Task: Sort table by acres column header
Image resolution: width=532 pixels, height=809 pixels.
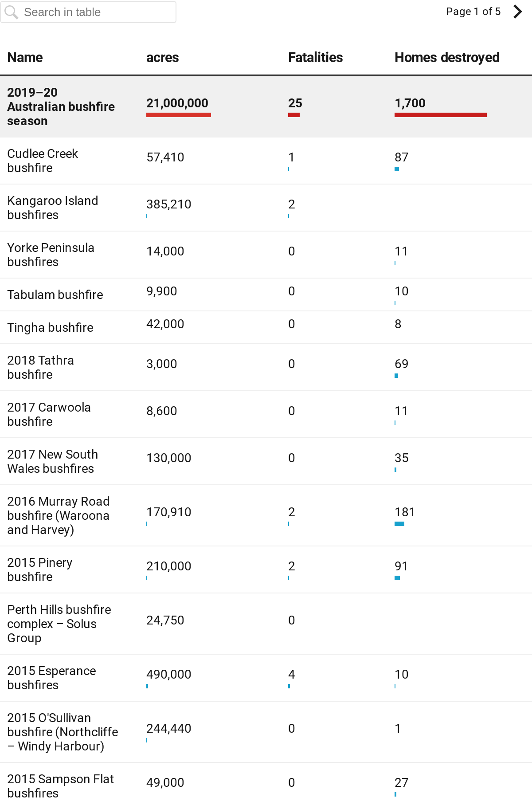Action: [x=162, y=57]
